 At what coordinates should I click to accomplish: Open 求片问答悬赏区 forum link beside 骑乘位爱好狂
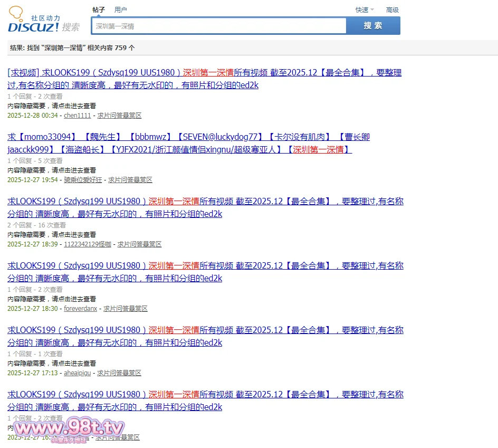130,180
